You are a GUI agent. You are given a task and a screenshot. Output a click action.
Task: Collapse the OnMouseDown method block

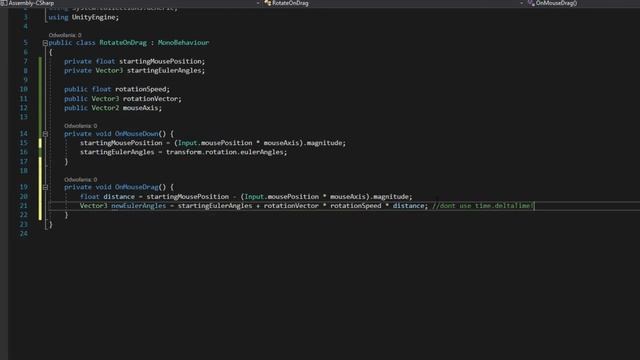(x=45, y=134)
